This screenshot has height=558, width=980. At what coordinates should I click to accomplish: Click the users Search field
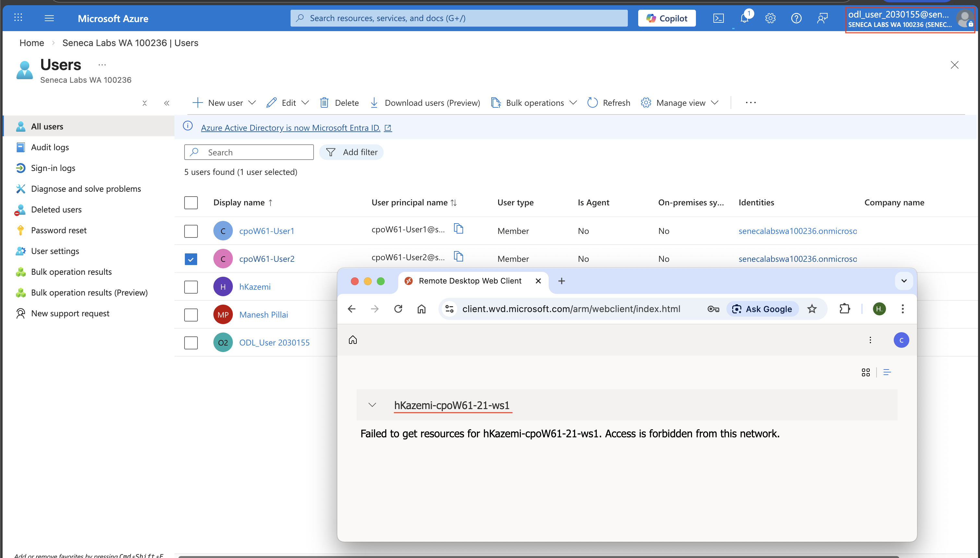[x=249, y=152]
